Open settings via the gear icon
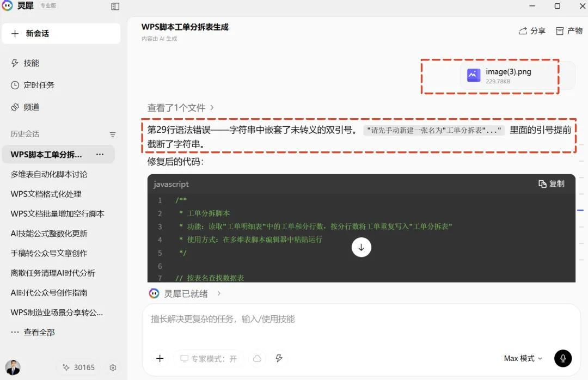This screenshot has height=380, width=588. (113, 367)
